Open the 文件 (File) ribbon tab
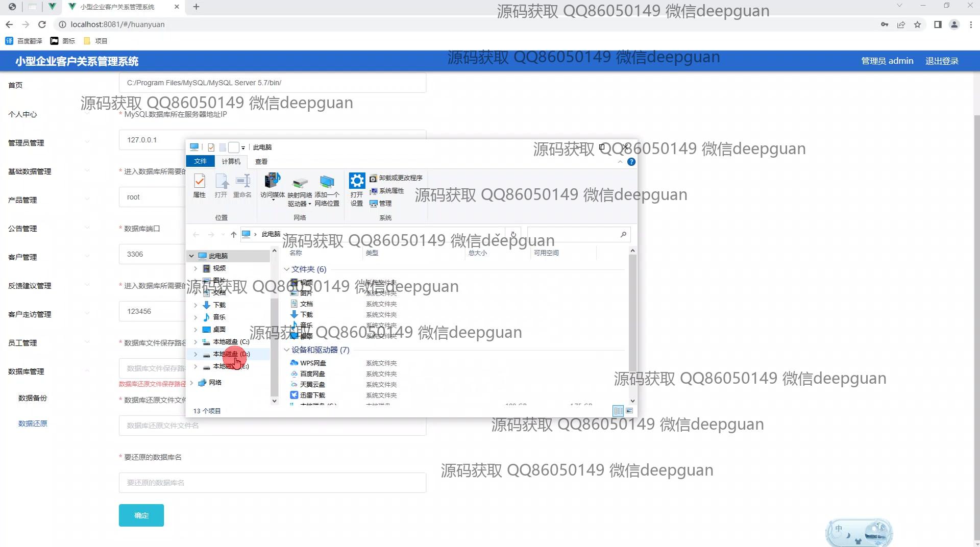 pos(200,161)
